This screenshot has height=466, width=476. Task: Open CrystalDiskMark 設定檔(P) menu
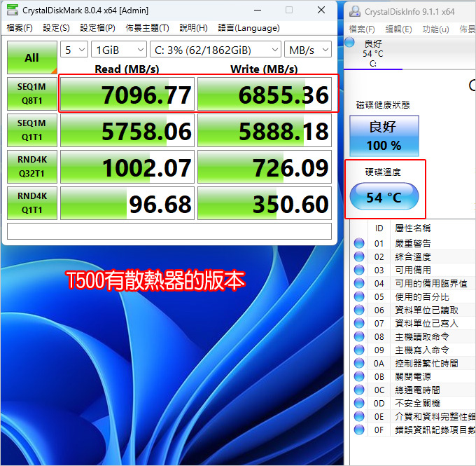(x=97, y=28)
